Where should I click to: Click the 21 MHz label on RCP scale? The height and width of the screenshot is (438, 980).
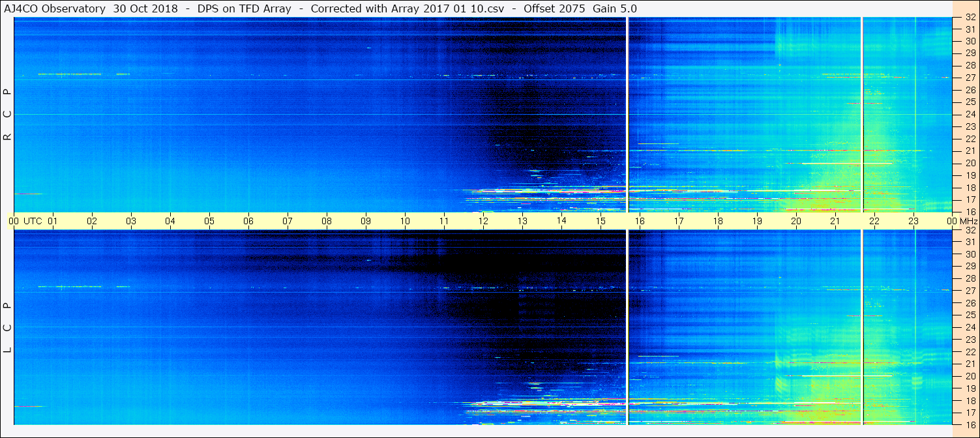click(x=970, y=151)
